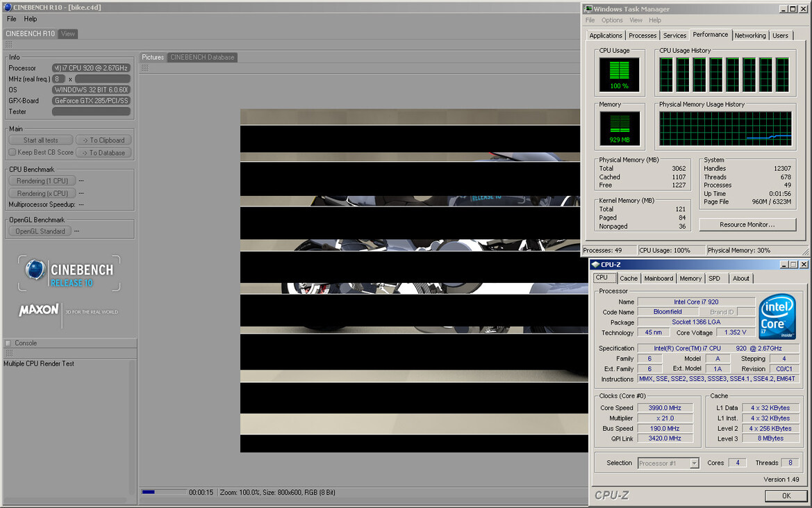Toggle the Console checkbox

click(8, 343)
